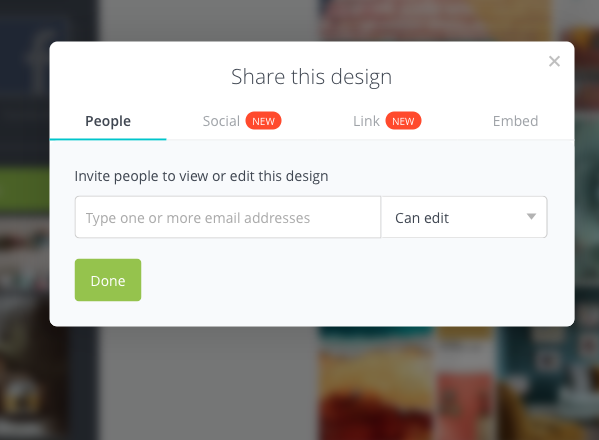Focus the email addresses input field
Image resolution: width=599 pixels, height=440 pixels.
coord(228,217)
